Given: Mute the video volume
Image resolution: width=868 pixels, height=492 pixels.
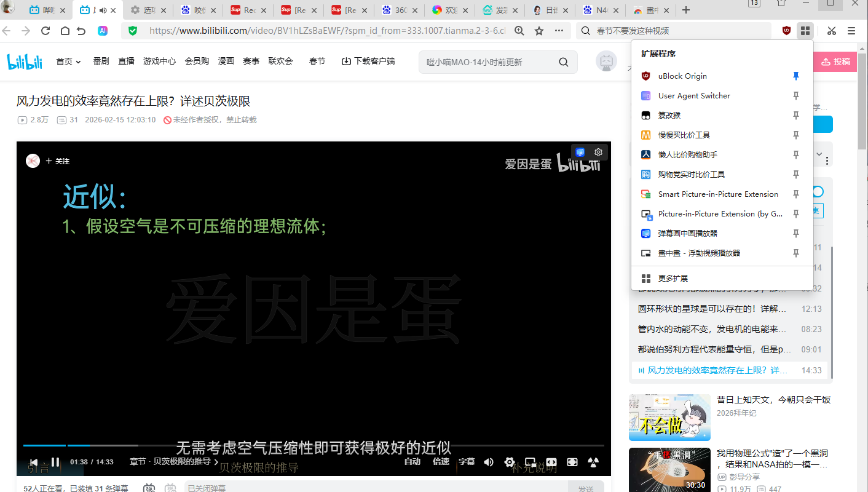Looking at the screenshot, I should pyautogui.click(x=489, y=462).
